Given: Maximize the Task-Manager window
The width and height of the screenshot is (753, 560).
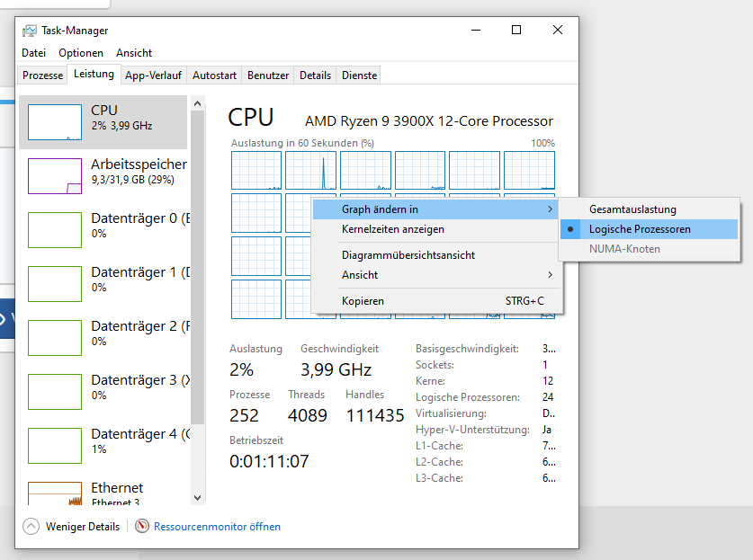Looking at the screenshot, I should (516, 31).
